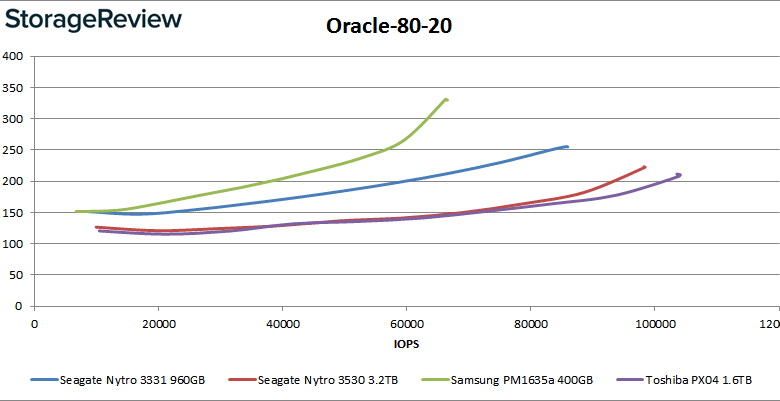Click the blue legend line swatch
The height and width of the screenshot is (401, 780).
click(x=44, y=380)
